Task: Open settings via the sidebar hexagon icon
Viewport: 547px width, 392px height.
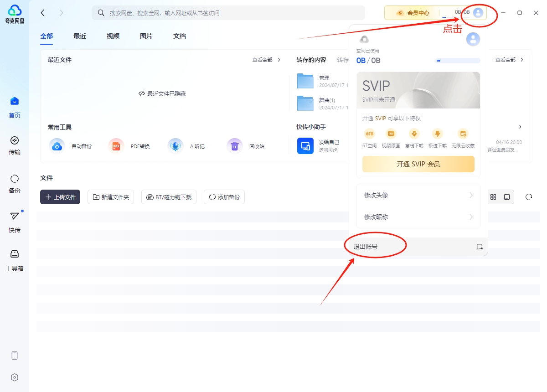Action: click(x=15, y=377)
